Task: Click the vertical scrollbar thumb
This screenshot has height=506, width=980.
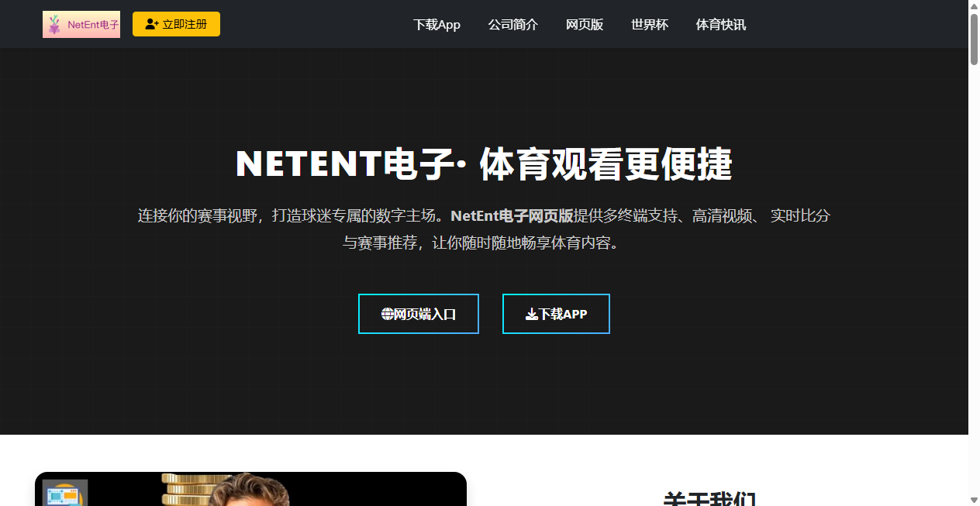Action: [x=974, y=38]
